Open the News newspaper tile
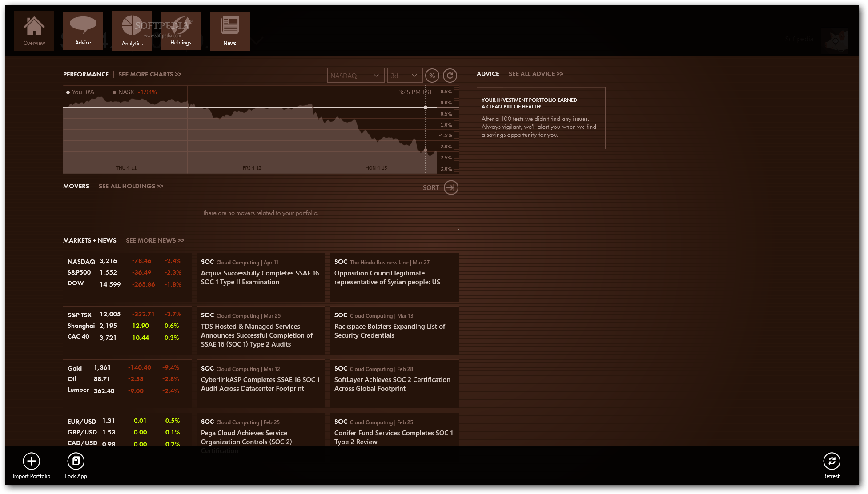 coord(230,31)
